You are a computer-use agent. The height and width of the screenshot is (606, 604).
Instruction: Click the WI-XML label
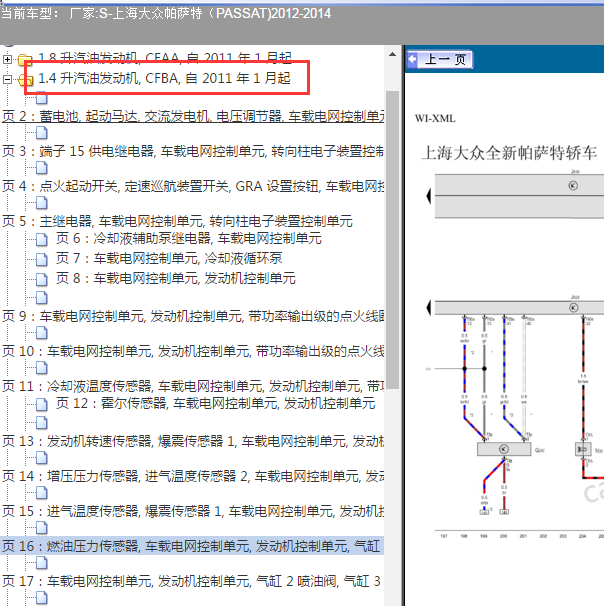[435, 118]
